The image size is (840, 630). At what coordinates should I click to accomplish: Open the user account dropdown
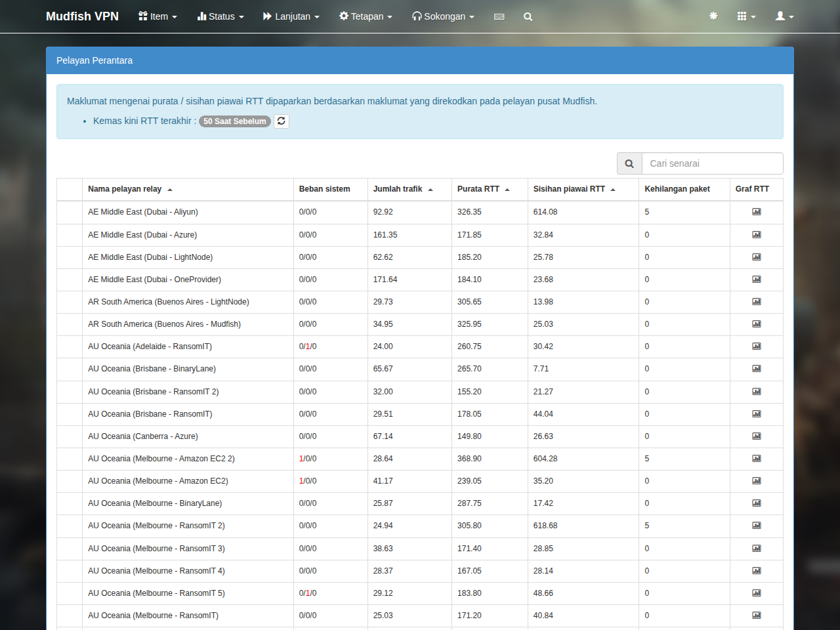tap(784, 16)
